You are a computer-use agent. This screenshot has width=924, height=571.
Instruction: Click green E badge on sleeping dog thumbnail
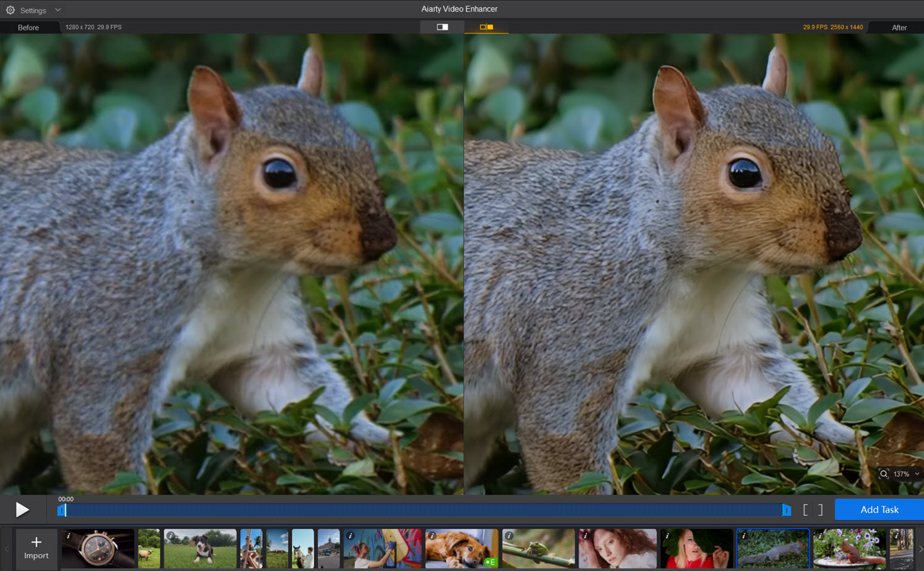click(x=490, y=562)
